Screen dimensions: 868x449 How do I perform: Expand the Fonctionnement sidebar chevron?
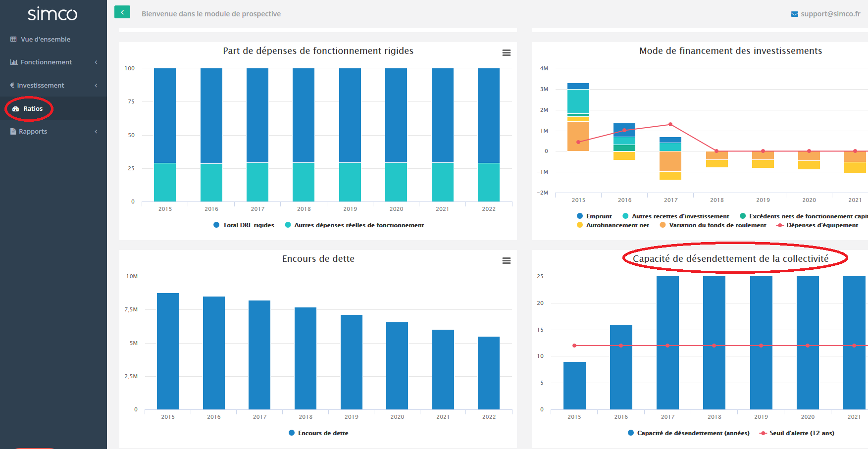coord(96,62)
